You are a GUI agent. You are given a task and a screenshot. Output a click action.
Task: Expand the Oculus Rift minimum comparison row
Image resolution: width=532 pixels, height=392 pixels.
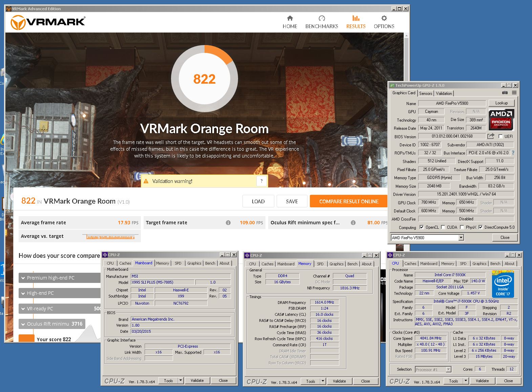tap(52, 324)
